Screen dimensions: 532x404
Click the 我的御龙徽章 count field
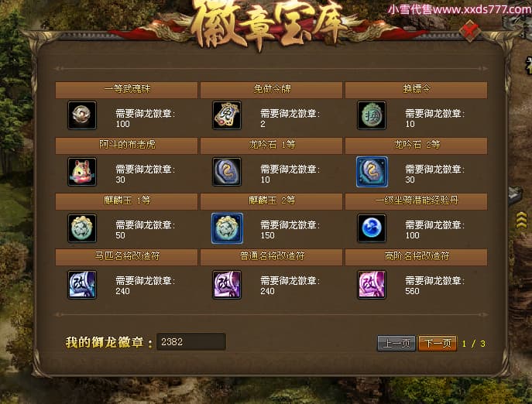point(191,341)
